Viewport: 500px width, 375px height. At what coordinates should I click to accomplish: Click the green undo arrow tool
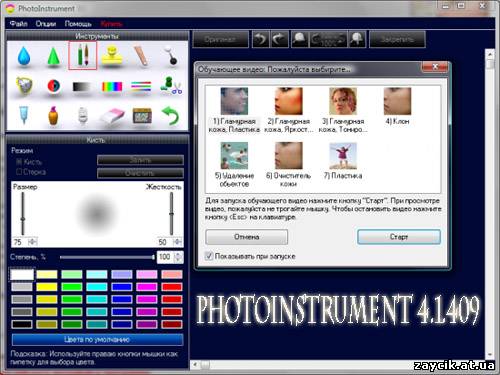click(171, 116)
